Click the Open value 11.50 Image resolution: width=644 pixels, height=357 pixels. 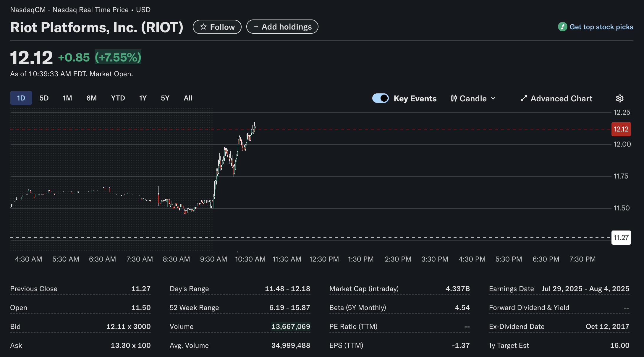point(141,308)
